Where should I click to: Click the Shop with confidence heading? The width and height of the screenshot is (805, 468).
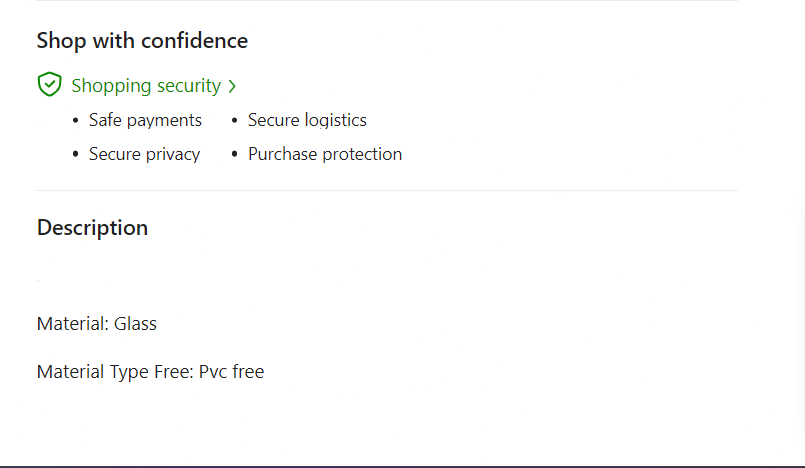point(142,41)
